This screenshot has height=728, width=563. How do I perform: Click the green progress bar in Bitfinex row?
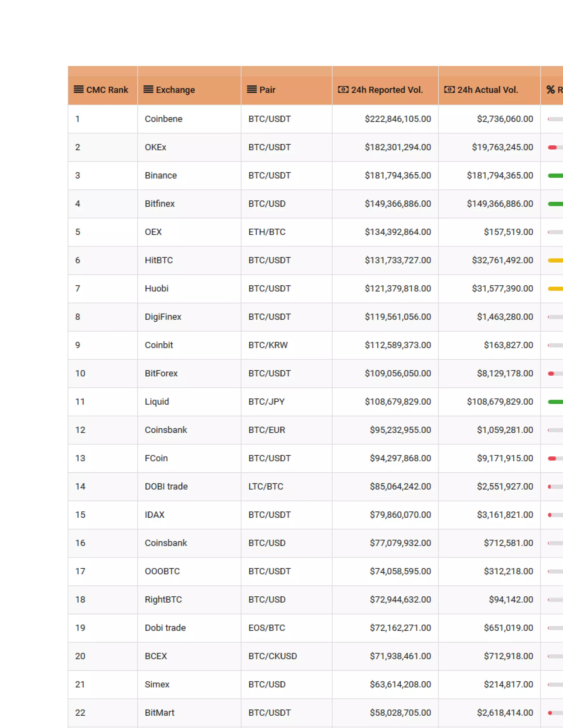[555, 204]
